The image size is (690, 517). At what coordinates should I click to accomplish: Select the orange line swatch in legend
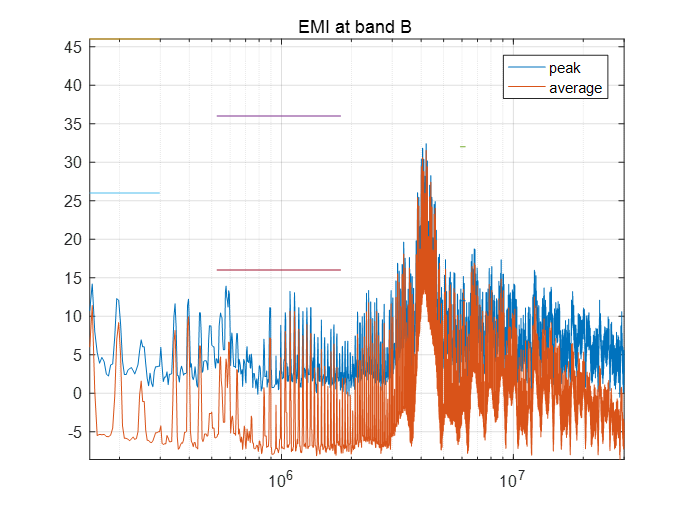pos(526,88)
